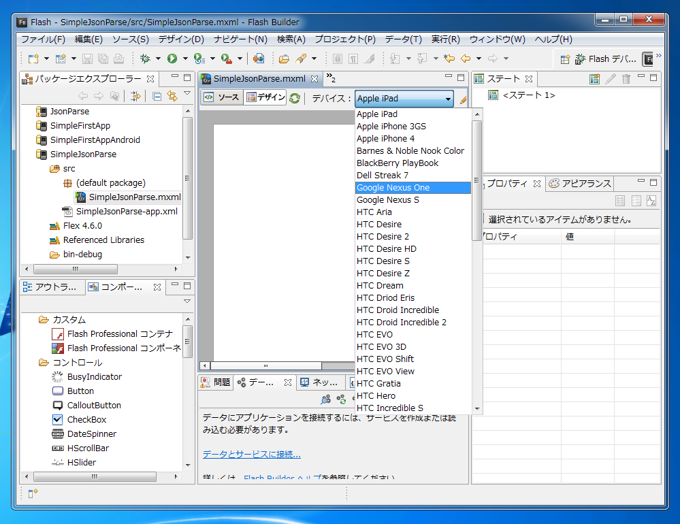The width and height of the screenshot is (680, 524).
Task: Click the new state icon in States panel
Action: 595,79
